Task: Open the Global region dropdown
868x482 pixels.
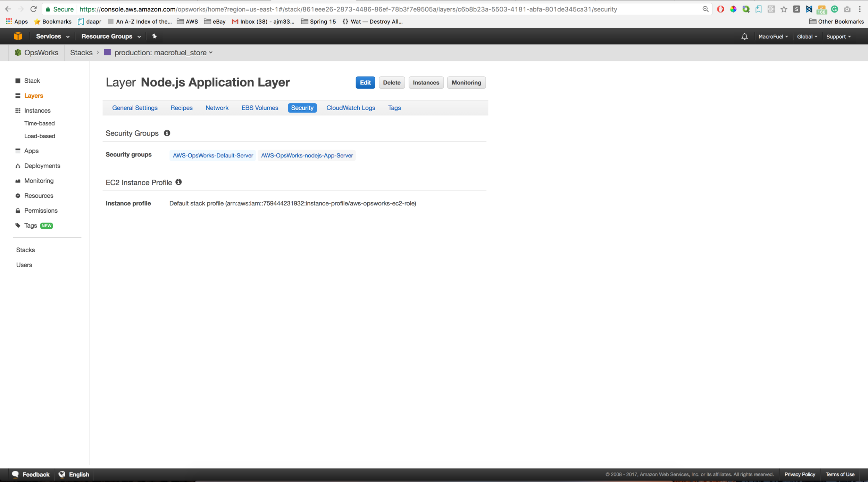Action: [807, 36]
